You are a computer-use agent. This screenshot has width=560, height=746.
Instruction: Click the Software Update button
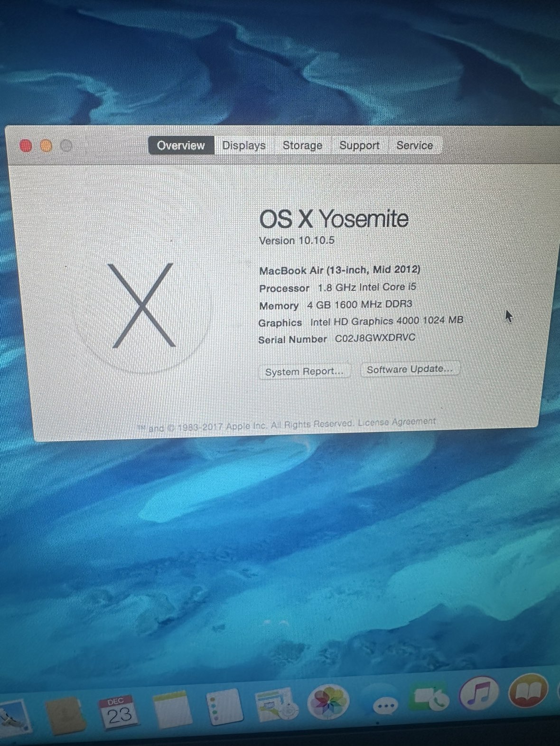[410, 369]
